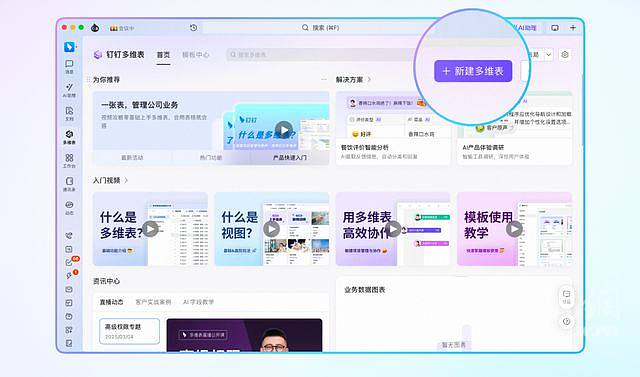Click the 新建多维表 button
The height and width of the screenshot is (377, 640).
tap(473, 71)
